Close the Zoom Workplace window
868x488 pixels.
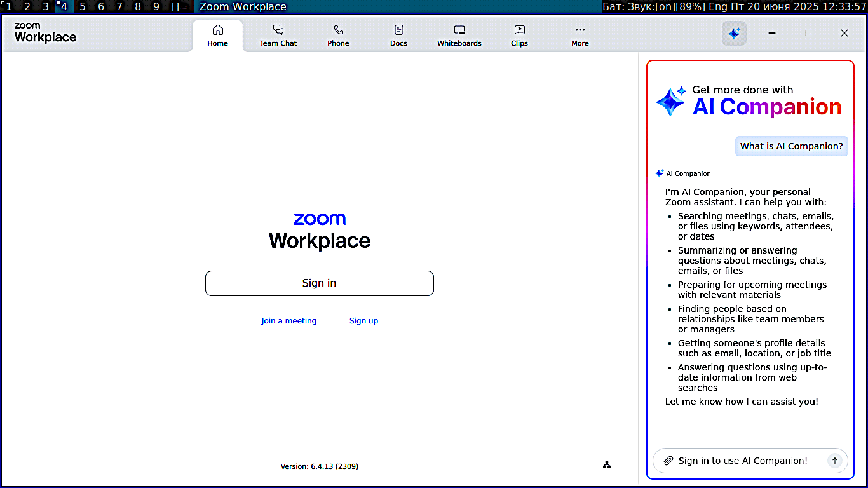pos(844,33)
